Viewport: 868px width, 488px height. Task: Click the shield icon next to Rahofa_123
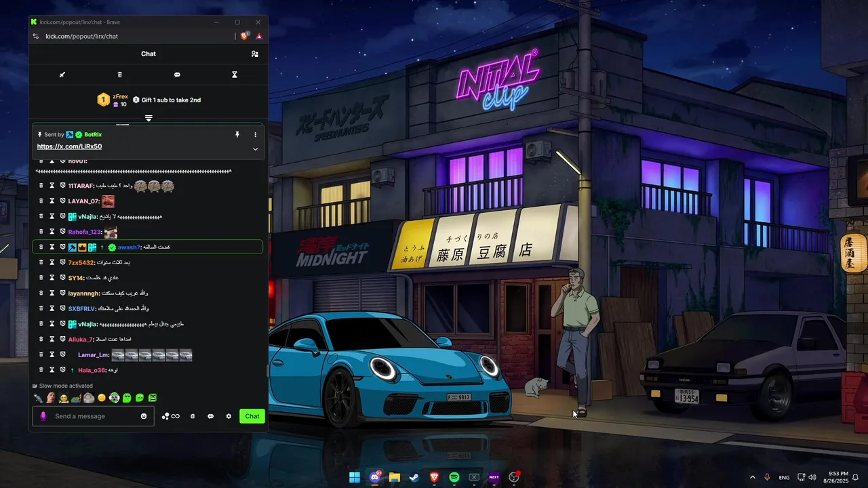pyautogui.click(x=63, y=232)
